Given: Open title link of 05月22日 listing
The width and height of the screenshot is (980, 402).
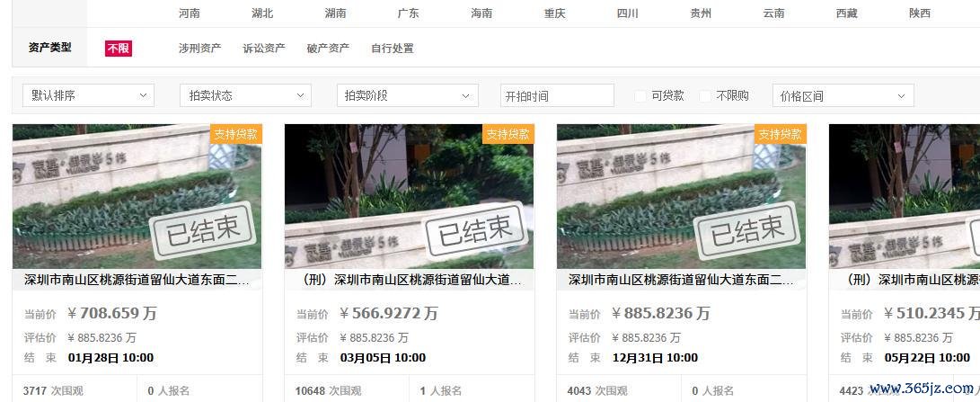Looking at the screenshot, I should coord(910,280).
